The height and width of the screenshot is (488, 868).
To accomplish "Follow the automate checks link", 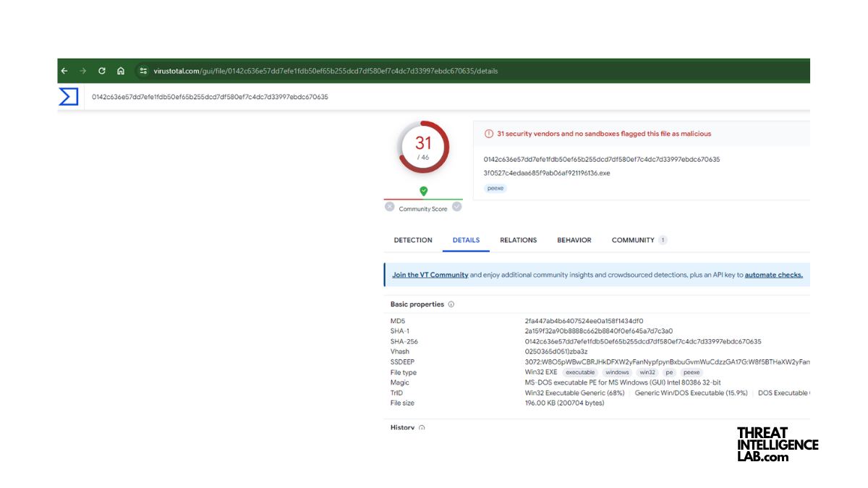I will (x=773, y=275).
